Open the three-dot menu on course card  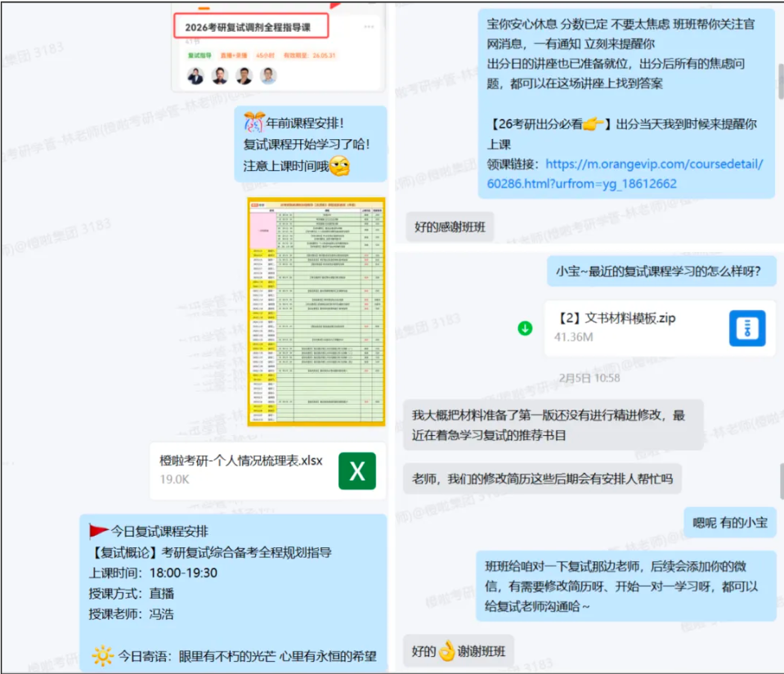click(x=369, y=26)
